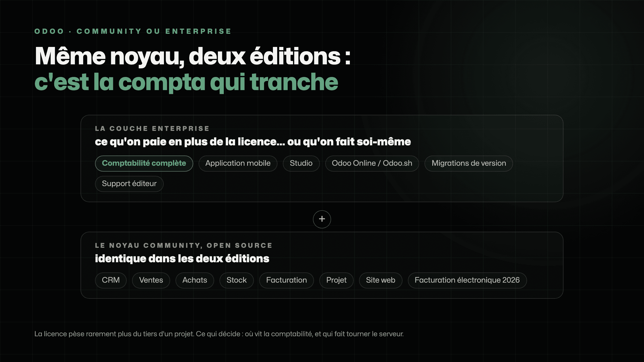Click the Support éditeur chip
The width and height of the screenshot is (644, 362).
(129, 184)
